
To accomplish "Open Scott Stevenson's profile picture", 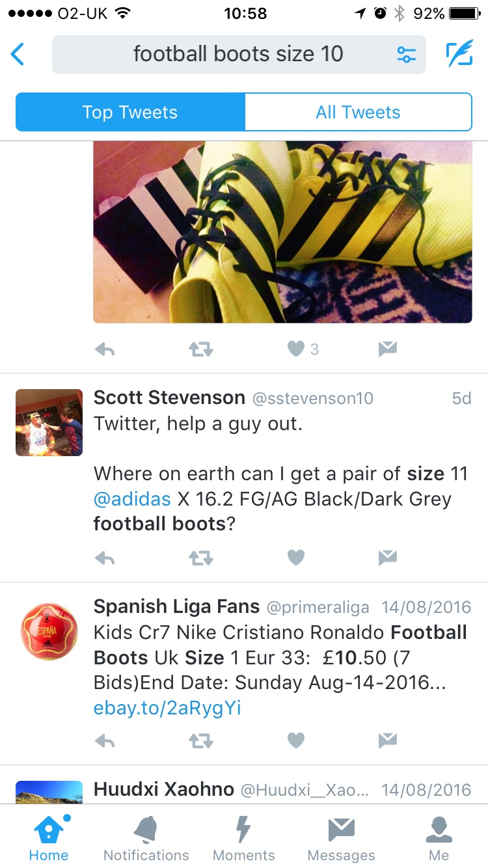I will click(49, 422).
